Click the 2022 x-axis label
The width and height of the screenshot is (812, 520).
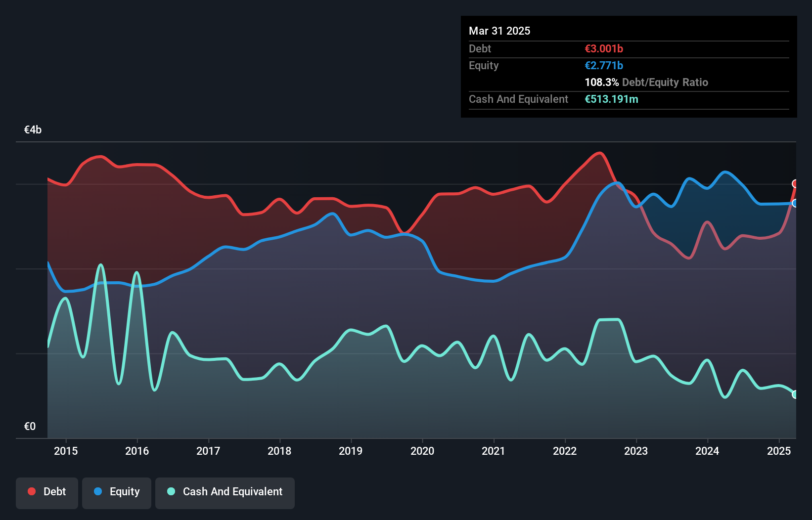pyautogui.click(x=565, y=451)
